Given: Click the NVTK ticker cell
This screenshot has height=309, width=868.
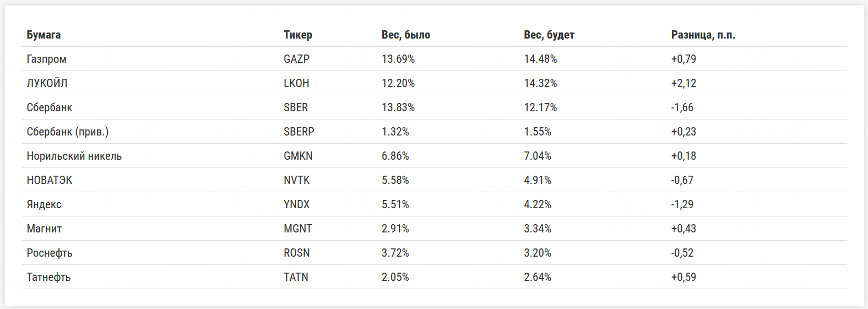Looking at the screenshot, I should click(x=296, y=180).
